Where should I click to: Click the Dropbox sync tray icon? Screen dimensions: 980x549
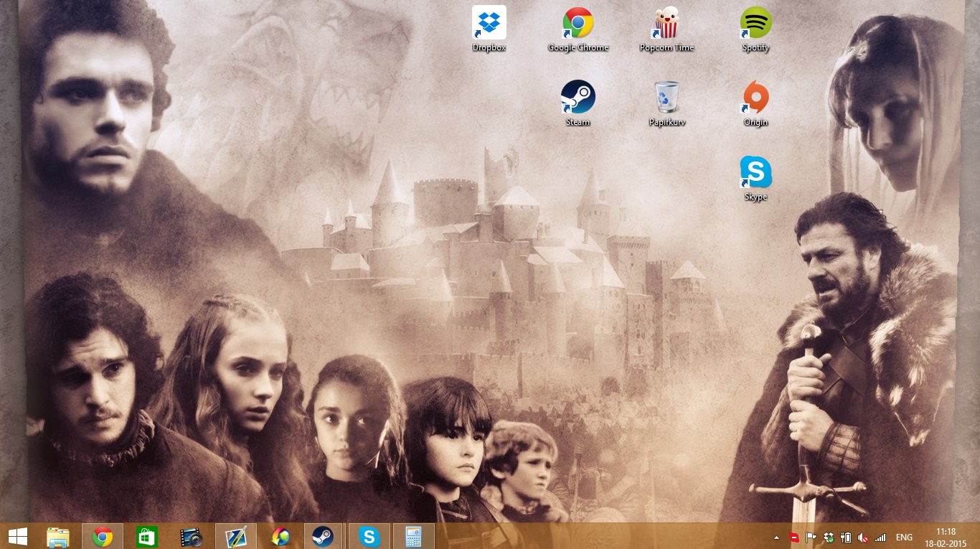(x=829, y=537)
